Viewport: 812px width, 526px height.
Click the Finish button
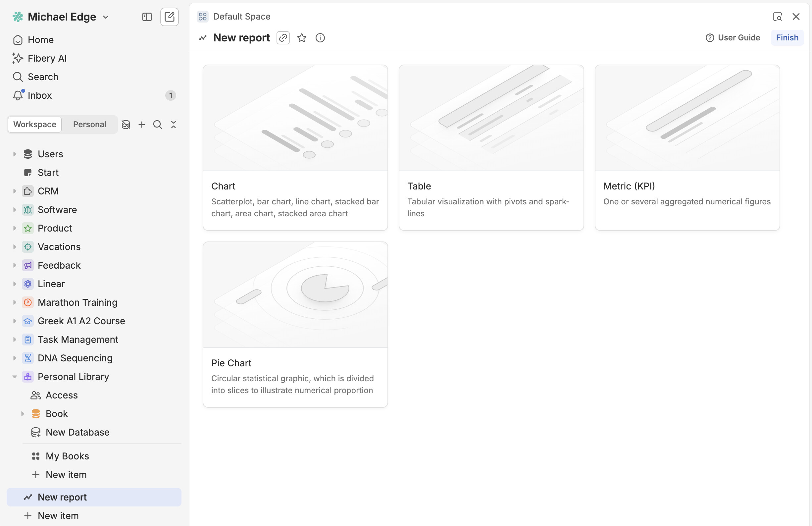(x=787, y=37)
